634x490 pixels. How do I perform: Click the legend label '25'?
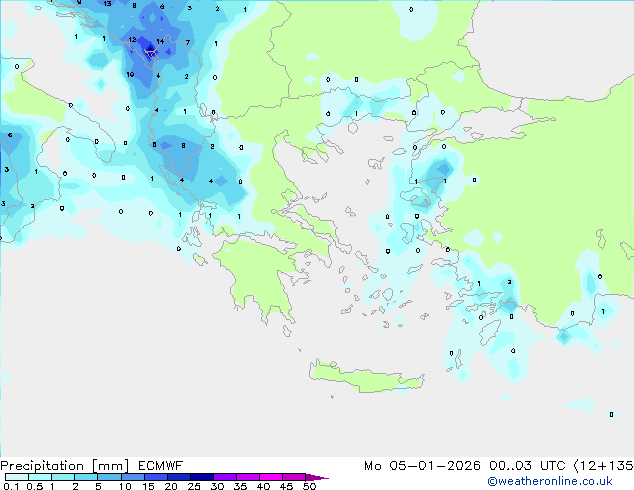tap(194, 486)
